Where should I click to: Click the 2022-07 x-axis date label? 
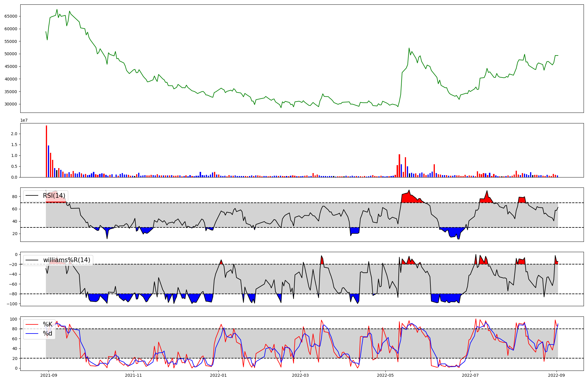470,375
